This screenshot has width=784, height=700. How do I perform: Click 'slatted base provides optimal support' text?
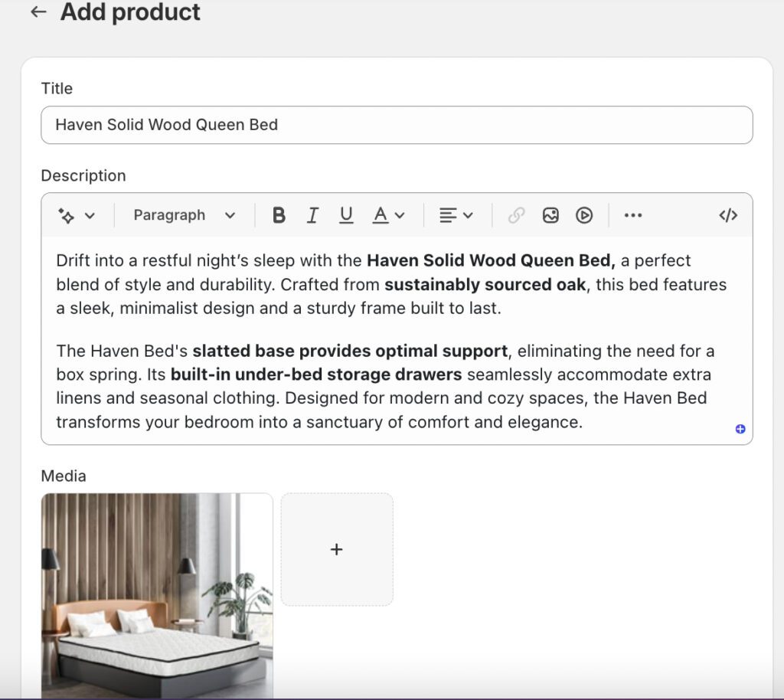click(350, 352)
